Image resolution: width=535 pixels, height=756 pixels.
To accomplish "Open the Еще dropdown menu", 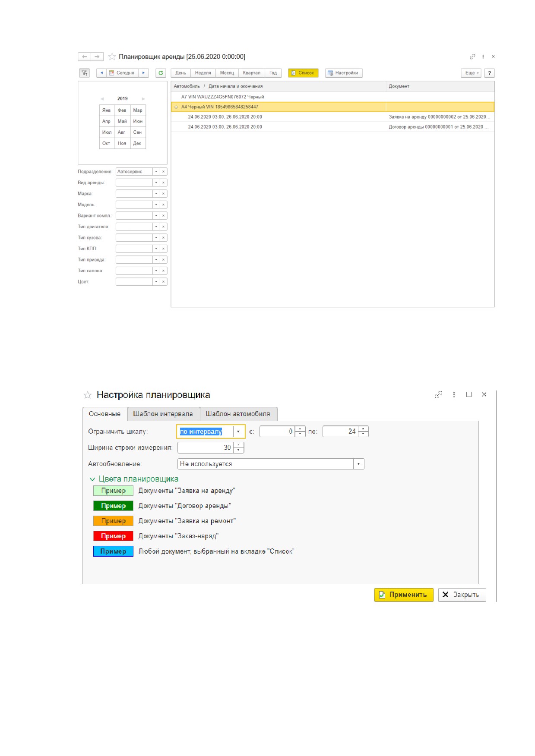I will tap(471, 73).
